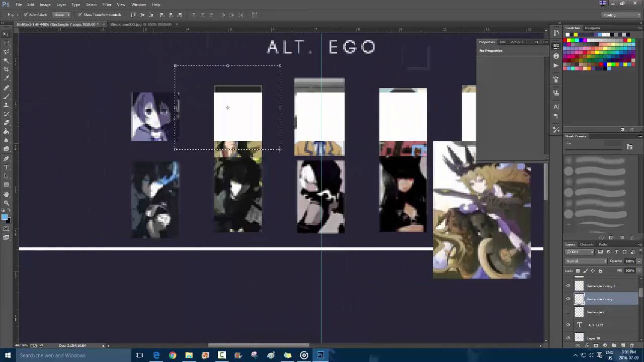Select the Hand tool
Viewport: 644px width, 362px height.
click(x=7, y=194)
